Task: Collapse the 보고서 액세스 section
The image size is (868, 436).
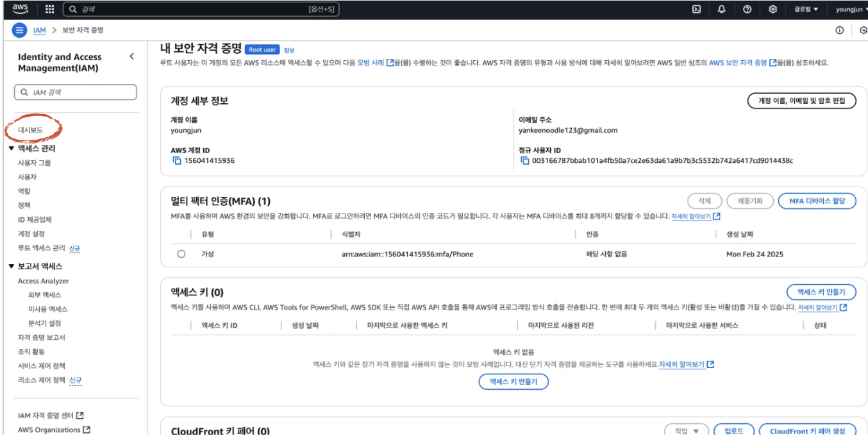Action: point(12,267)
